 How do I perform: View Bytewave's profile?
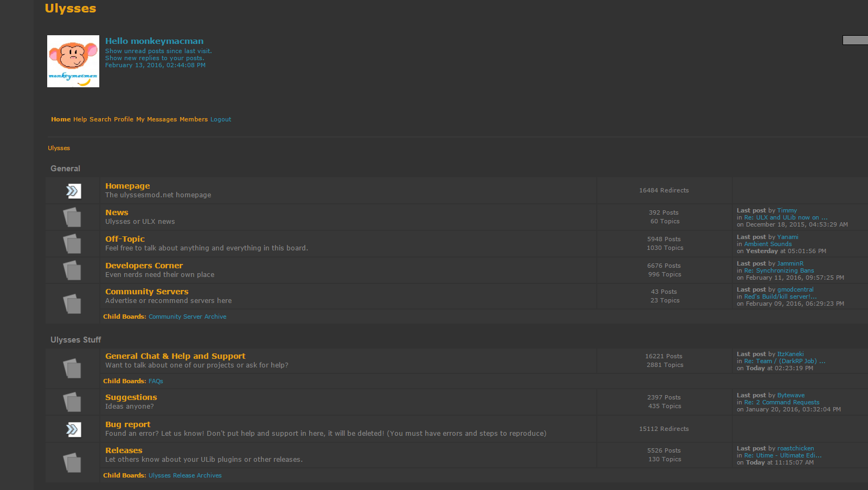pyautogui.click(x=790, y=395)
